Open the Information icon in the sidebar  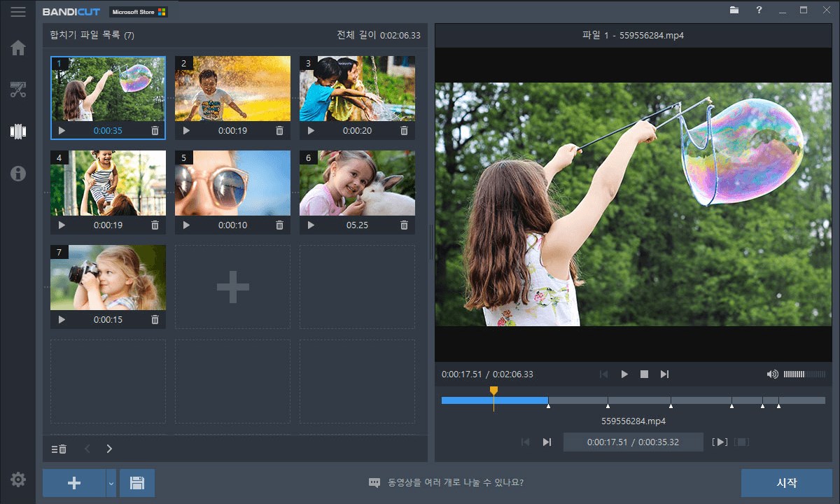[18, 174]
